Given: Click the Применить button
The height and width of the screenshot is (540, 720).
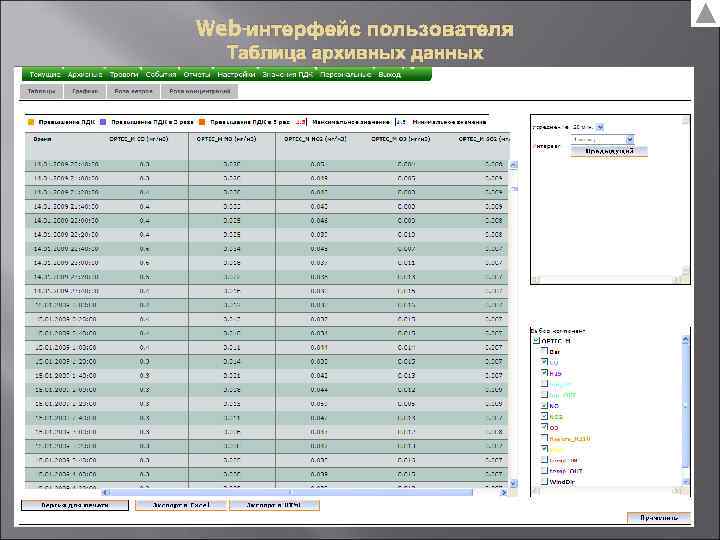Looking at the screenshot, I should 659,518.
